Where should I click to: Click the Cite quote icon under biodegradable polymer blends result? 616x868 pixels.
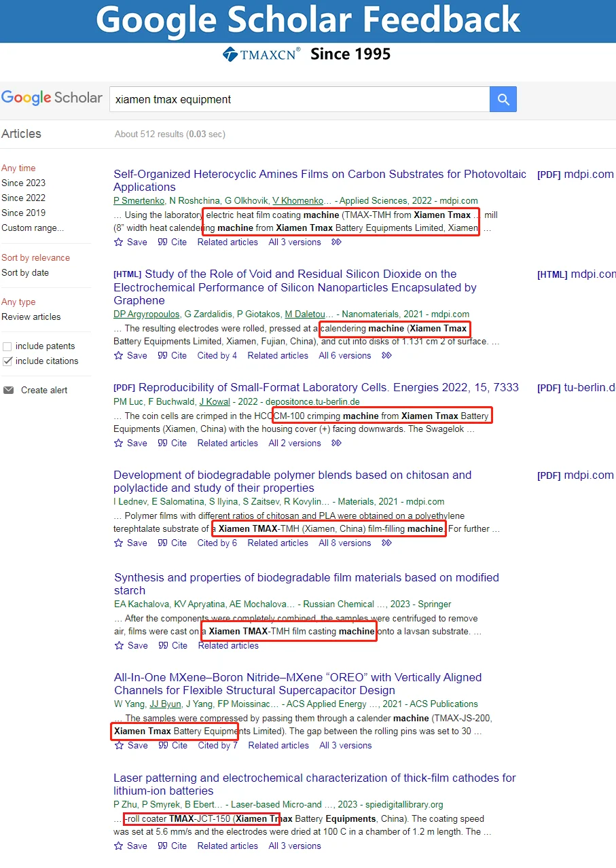tap(162, 543)
